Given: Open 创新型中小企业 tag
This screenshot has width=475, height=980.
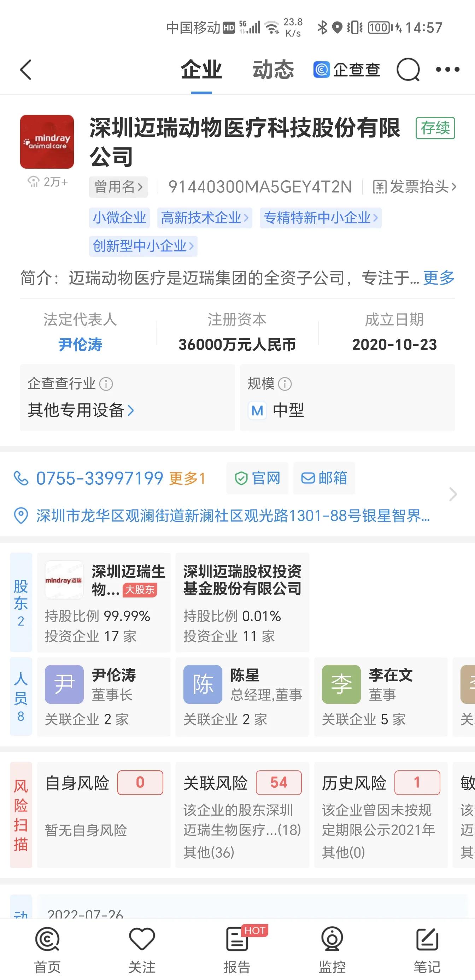Looking at the screenshot, I should point(143,246).
